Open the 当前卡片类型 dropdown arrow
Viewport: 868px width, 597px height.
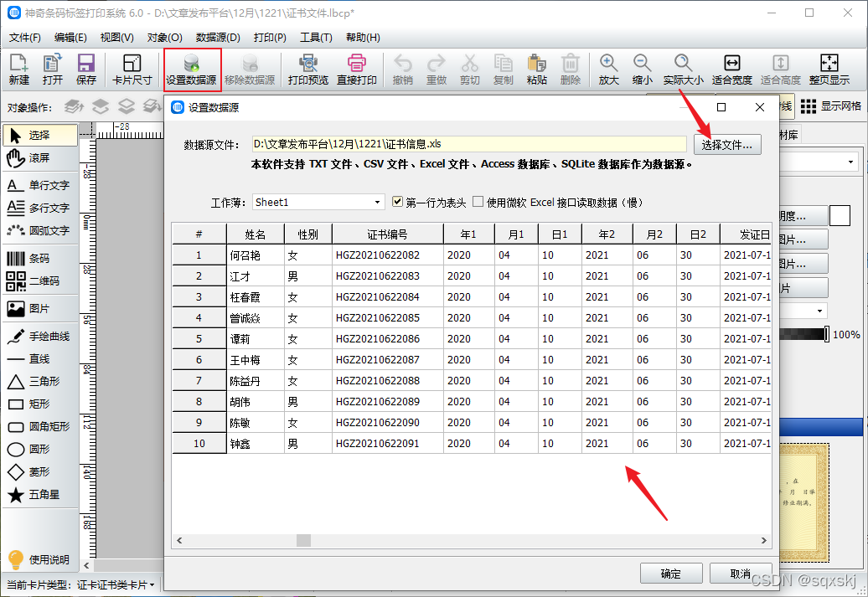point(152,584)
